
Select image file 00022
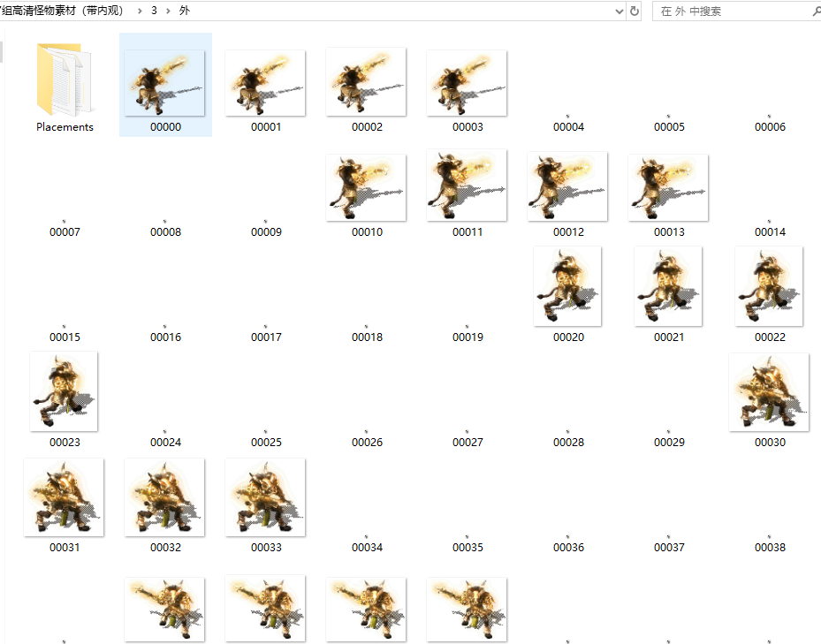click(769, 286)
